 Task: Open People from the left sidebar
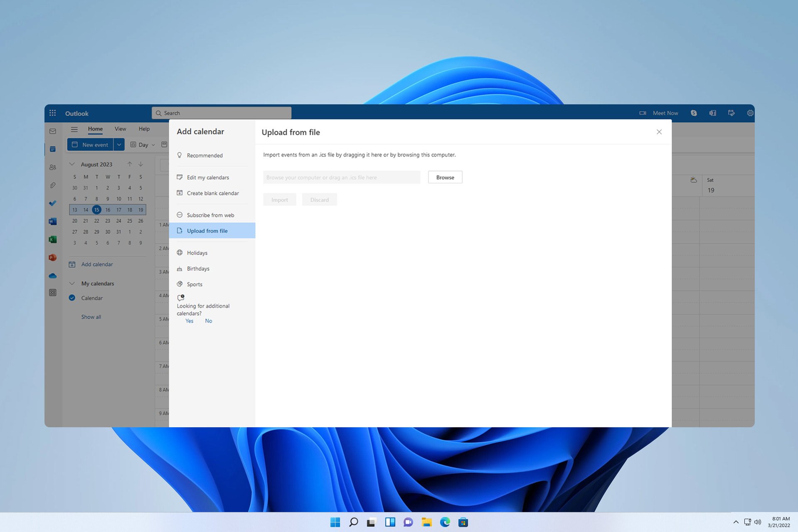53,167
